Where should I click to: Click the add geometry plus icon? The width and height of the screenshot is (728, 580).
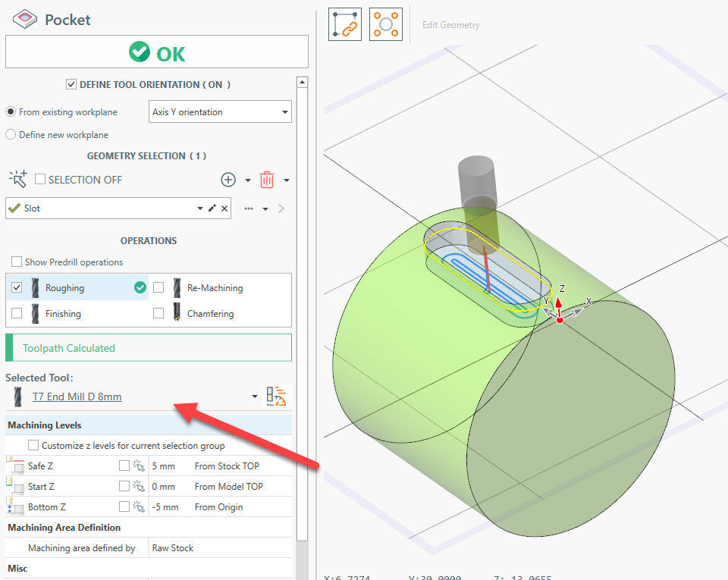coord(227,180)
